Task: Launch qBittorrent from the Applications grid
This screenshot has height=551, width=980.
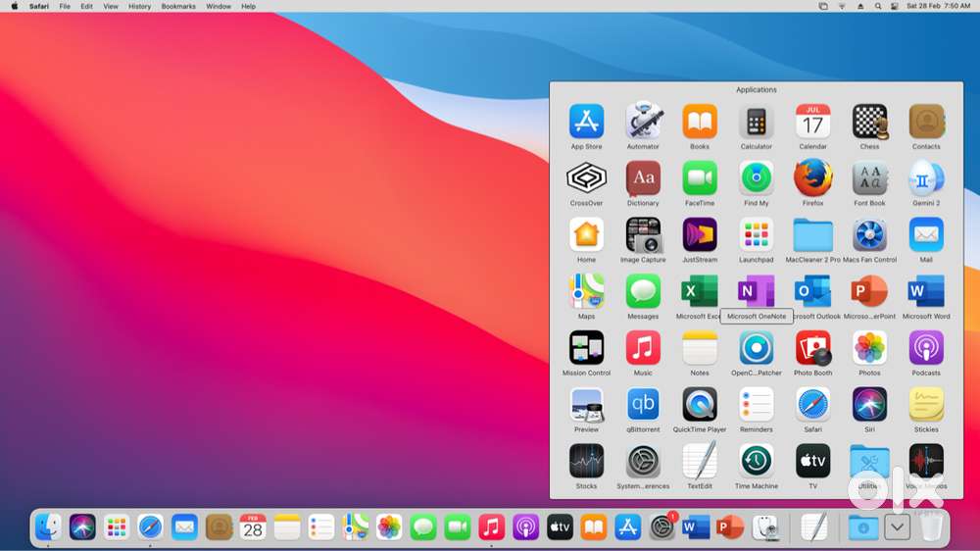Action: (x=643, y=404)
